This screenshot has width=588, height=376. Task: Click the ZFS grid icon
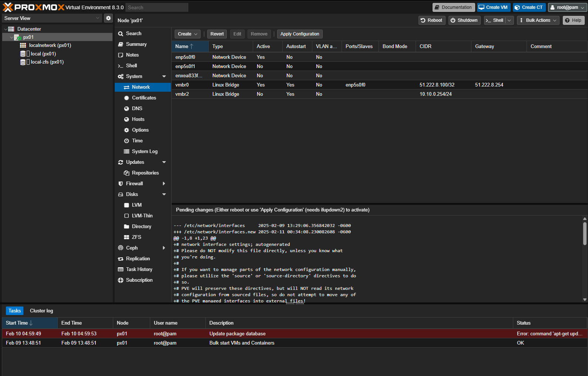point(127,237)
